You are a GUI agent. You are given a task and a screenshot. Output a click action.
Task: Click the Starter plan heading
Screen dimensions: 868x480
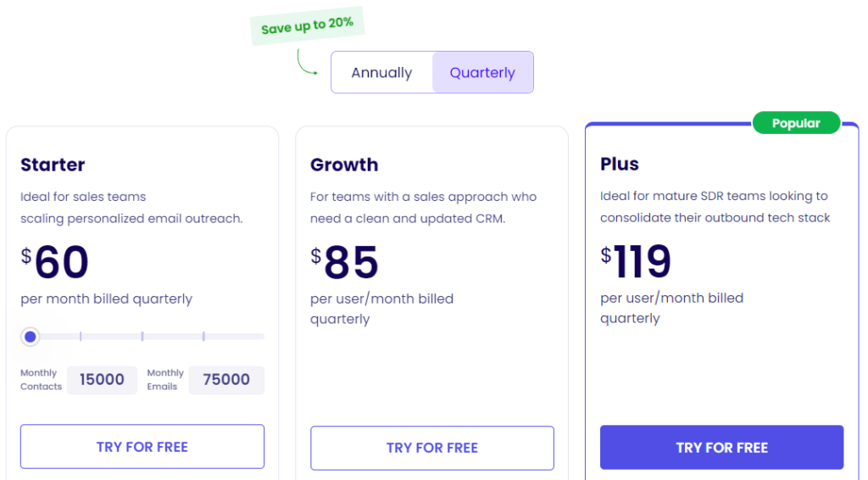(x=53, y=165)
